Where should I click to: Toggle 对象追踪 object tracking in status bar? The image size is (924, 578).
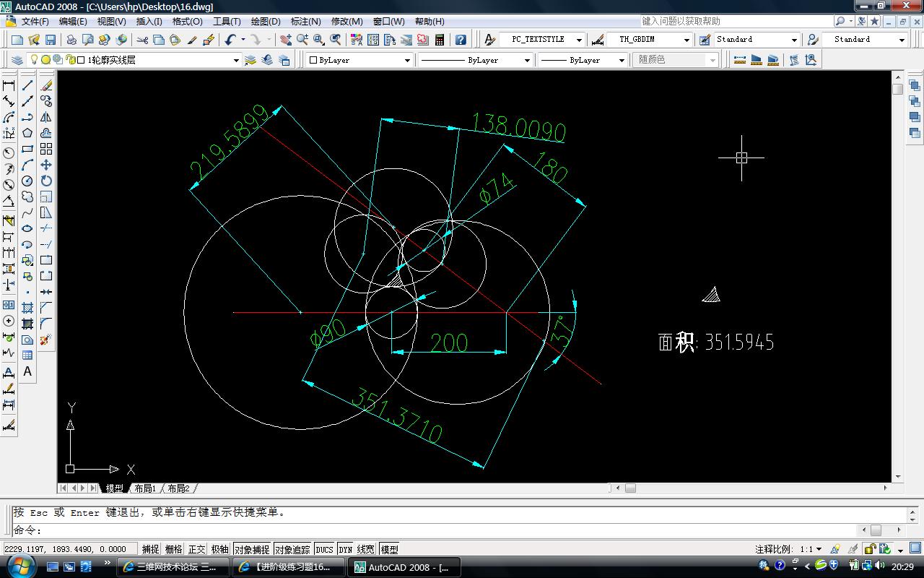(292, 549)
